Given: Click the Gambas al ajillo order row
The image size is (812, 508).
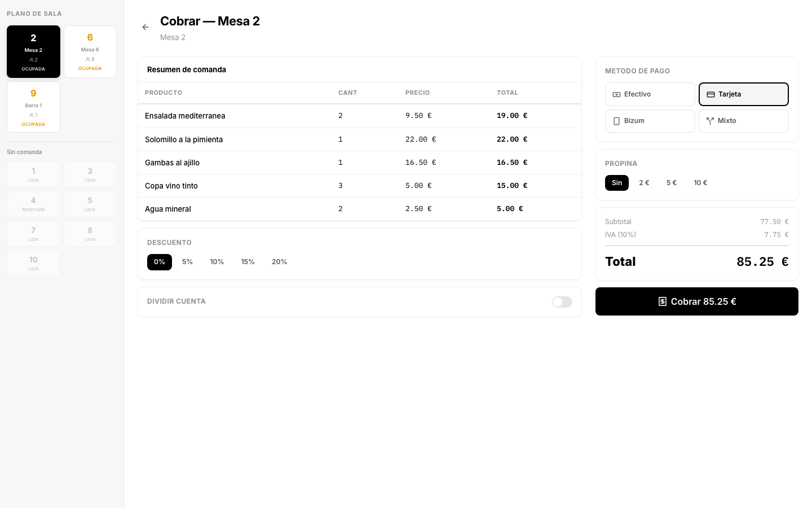Looking at the screenshot, I should coord(360,163).
